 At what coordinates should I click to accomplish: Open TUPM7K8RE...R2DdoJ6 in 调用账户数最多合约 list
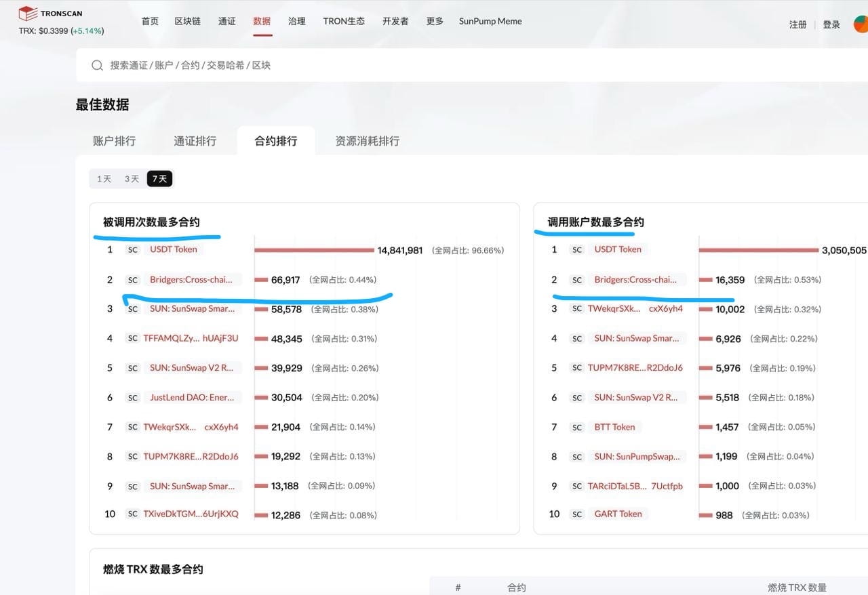(x=635, y=368)
